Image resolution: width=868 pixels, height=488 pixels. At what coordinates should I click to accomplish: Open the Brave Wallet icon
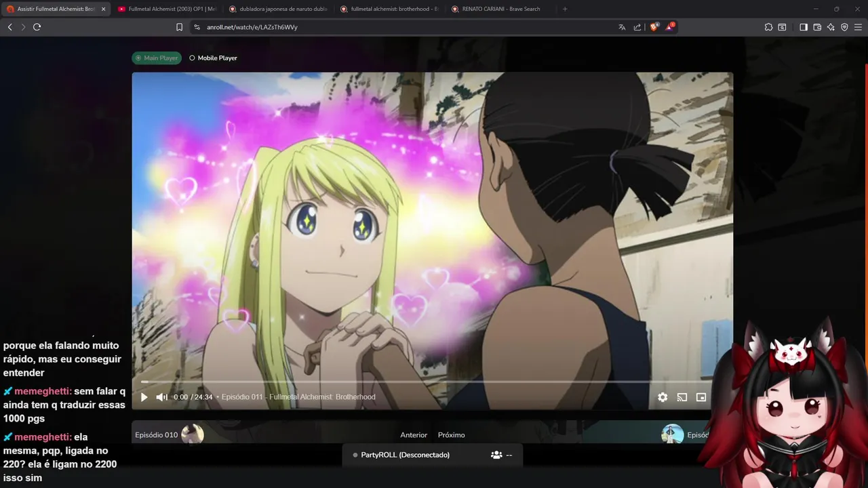[x=817, y=27]
